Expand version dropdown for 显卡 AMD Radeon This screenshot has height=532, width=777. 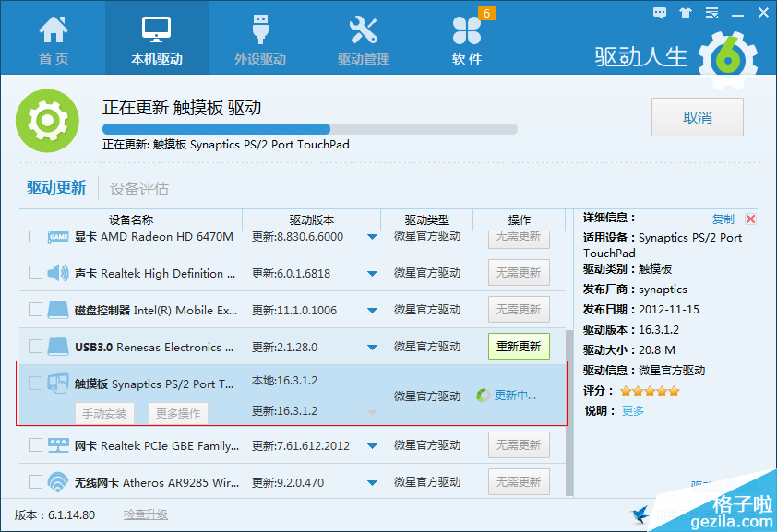coord(372,237)
